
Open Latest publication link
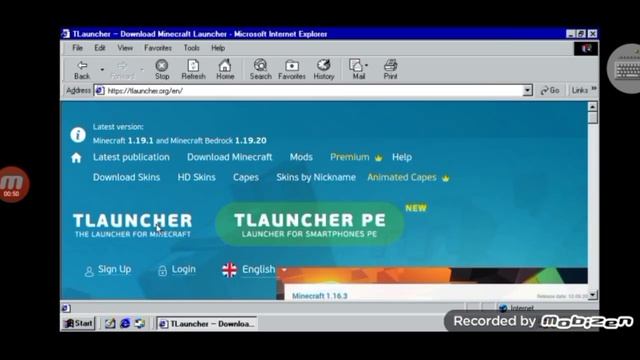coord(131,157)
